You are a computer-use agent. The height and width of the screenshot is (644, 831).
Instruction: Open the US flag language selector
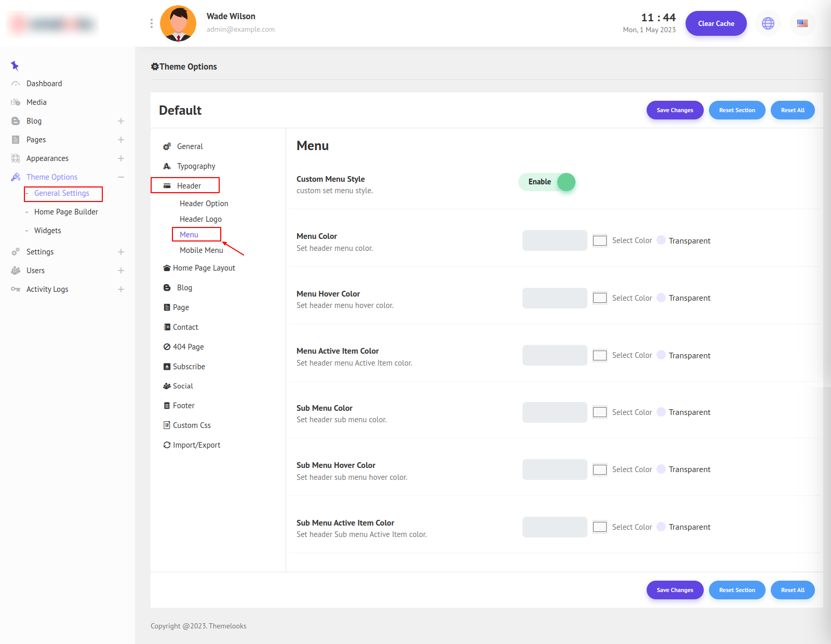click(802, 23)
